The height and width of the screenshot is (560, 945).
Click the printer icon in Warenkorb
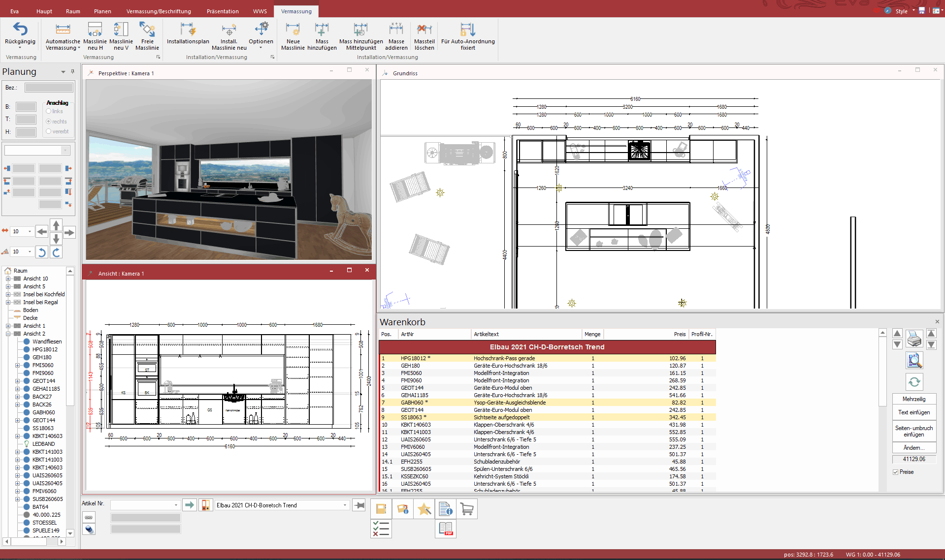(x=914, y=339)
